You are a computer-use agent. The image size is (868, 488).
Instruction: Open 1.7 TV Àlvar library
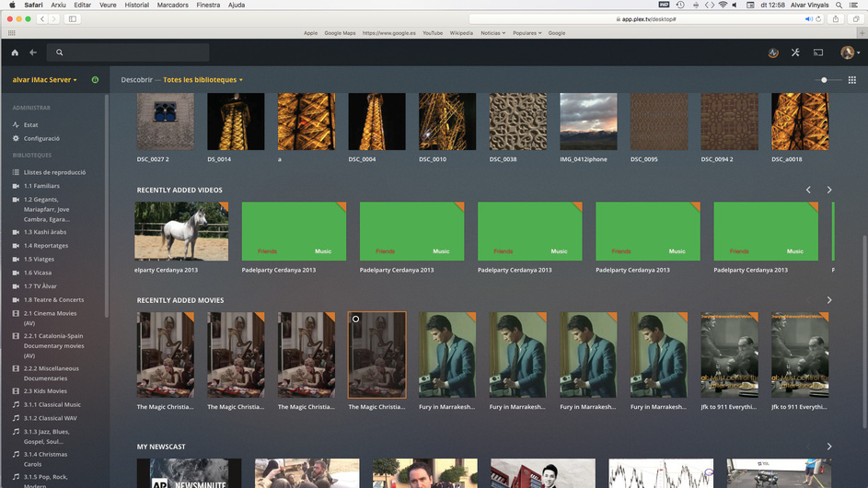[x=40, y=286]
